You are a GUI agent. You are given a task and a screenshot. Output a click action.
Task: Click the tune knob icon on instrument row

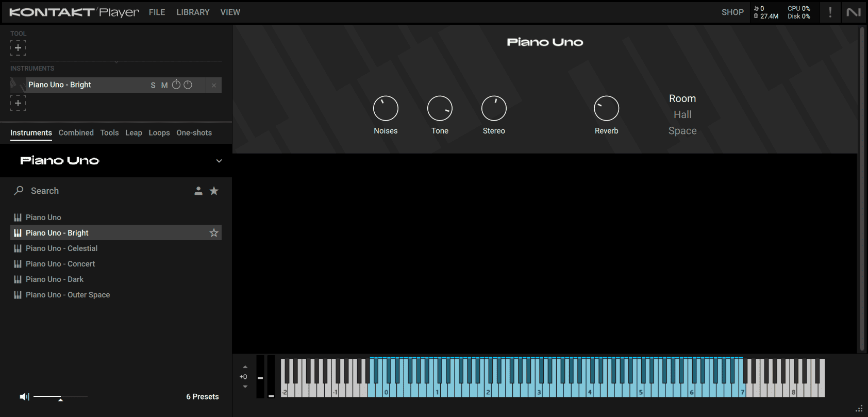point(176,85)
